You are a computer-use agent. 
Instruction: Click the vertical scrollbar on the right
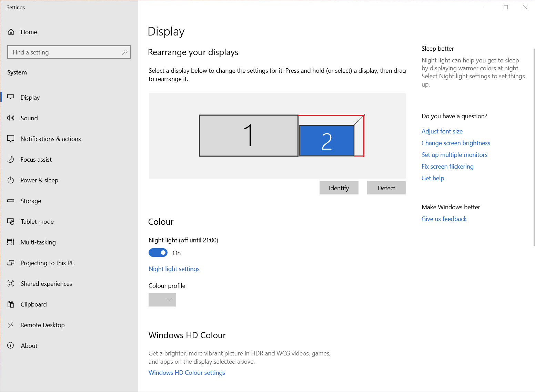pos(534,147)
